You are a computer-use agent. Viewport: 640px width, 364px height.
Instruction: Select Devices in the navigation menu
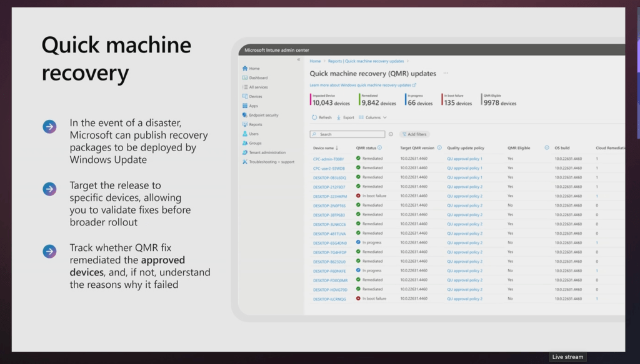256,97
